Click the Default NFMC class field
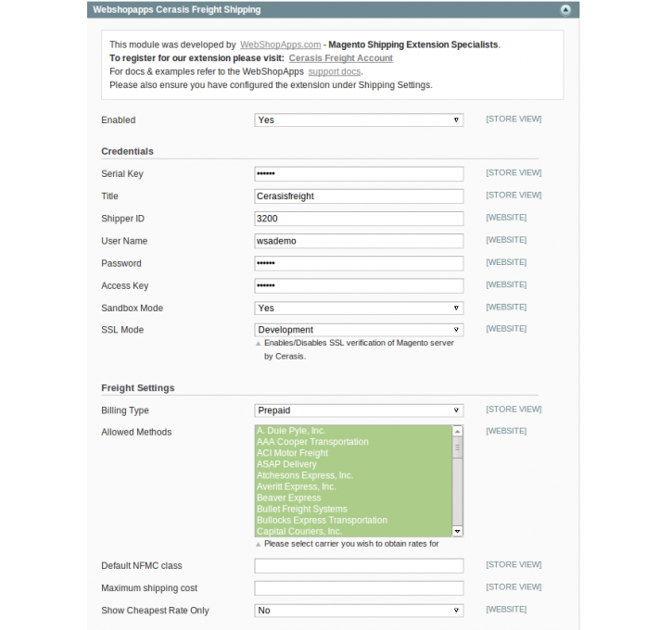The width and height of the screenshot is (672, 630). pos(359,566)
